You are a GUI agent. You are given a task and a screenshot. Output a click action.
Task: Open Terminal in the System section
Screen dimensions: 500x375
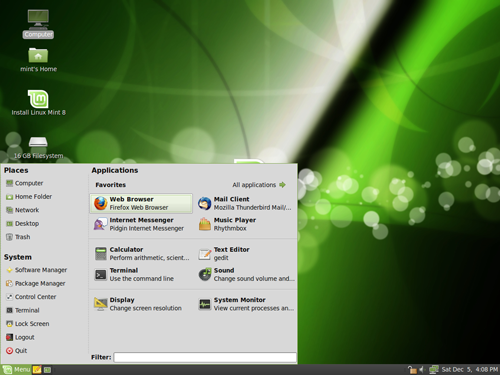[x=23, y=310]
